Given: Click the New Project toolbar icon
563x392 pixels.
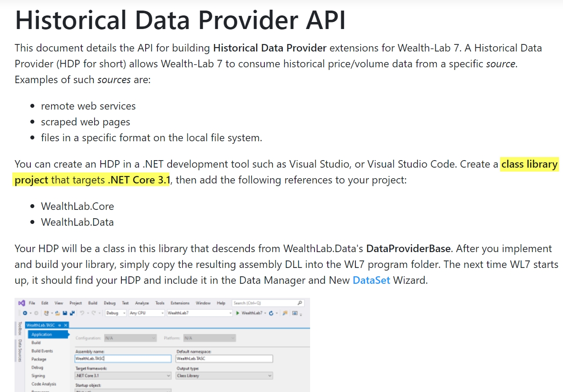Looking at the screenshot, I should (46, 313).
